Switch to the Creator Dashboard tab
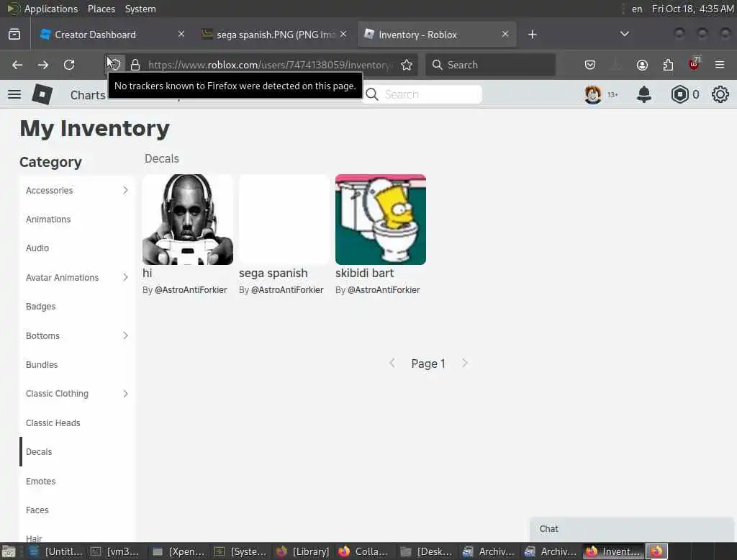This screenshot has width=737, height=560. click(x=113, y=35)
